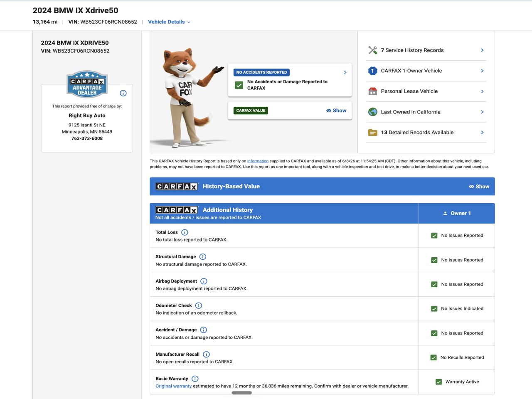Viewport: 532px width, 399px height.
Task: Open Last Owned in California chevron
Action: pos(482,112)
